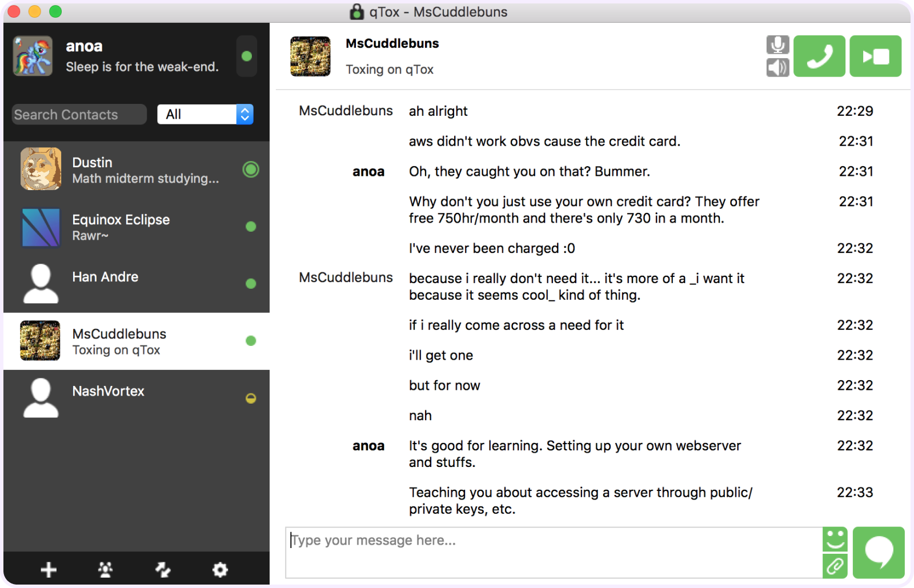
Task: Start an audio call with MsCuddlebuns
Action: pos(819,56)
